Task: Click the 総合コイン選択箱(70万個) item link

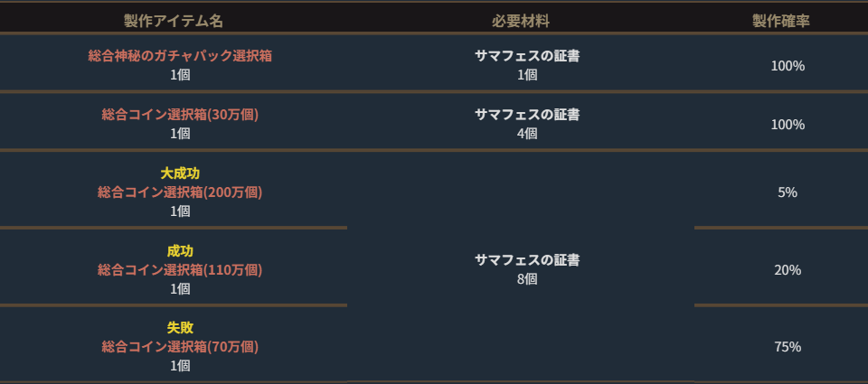Action: click(180, 346)
